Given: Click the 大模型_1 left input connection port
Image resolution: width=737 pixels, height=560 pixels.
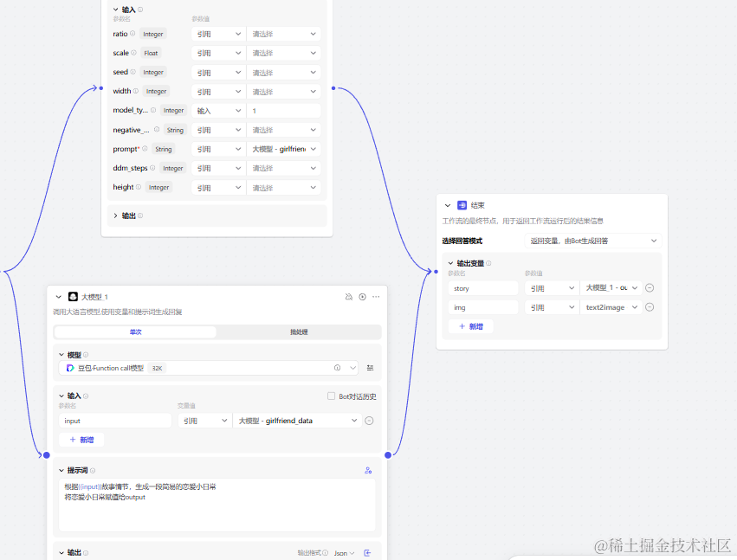Looking at the screenshot, I should [x=46, y=454].
